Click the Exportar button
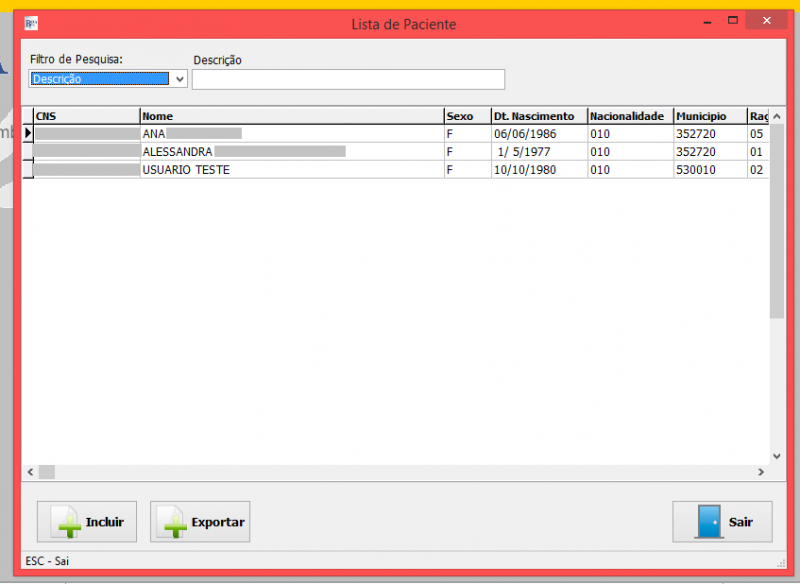The width and height of the screenshot is (800, 584). coord(200,522)
